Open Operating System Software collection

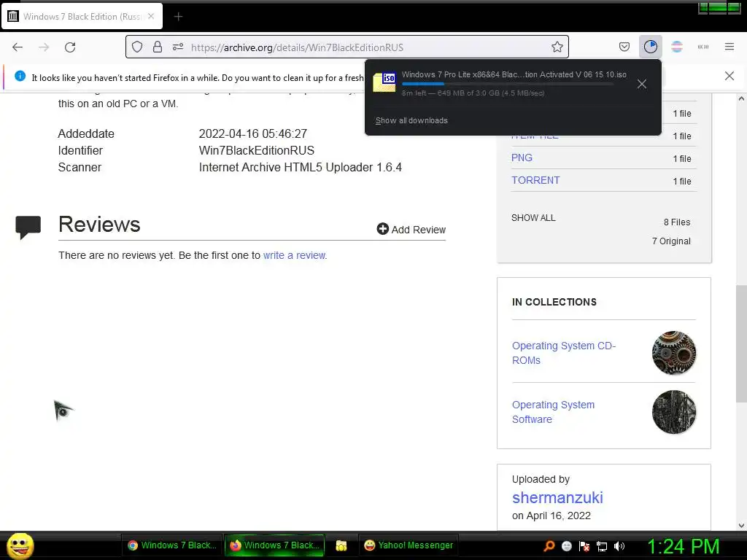pyautogui.click(x=553, y=412)
